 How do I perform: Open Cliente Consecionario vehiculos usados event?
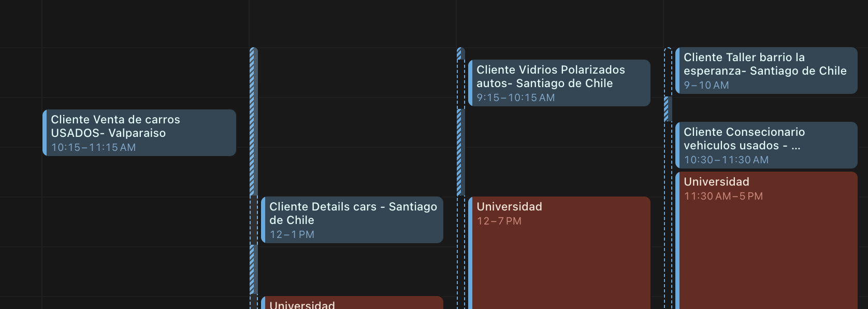click(766, 139)
